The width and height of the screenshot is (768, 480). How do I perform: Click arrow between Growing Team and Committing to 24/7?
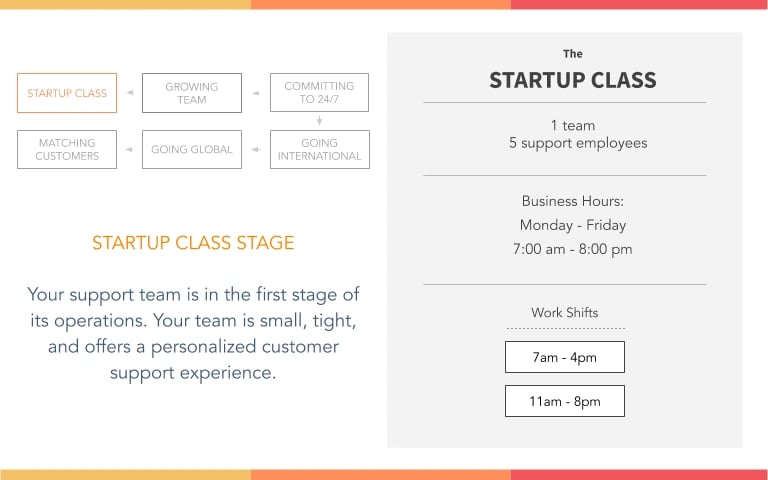point(256,94)
